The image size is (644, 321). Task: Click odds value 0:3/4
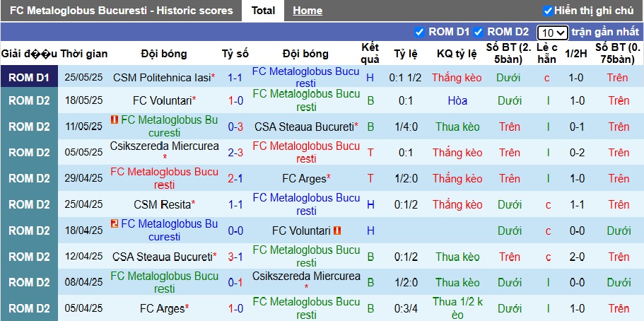(x=405, y=309)
